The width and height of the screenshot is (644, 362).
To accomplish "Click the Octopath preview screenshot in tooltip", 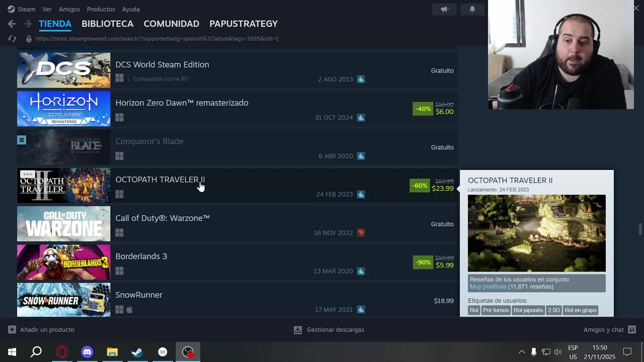I will click(x=536, y=233).
